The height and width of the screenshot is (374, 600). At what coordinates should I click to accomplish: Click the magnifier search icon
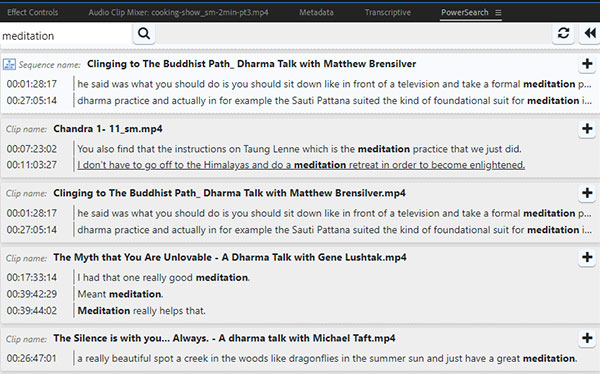pyautogui.click(x=144, y=34)
